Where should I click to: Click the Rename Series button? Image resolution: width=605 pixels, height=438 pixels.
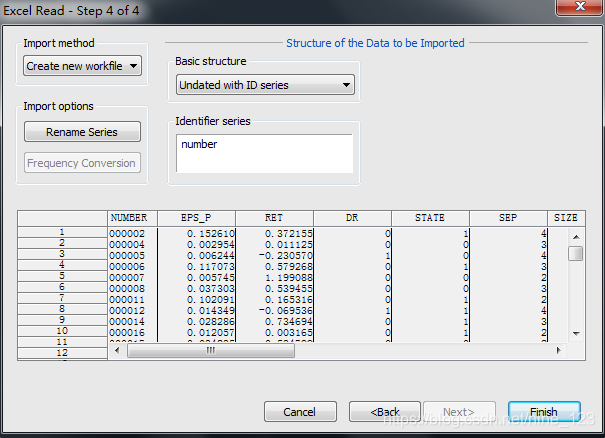[x=82, y=132]
